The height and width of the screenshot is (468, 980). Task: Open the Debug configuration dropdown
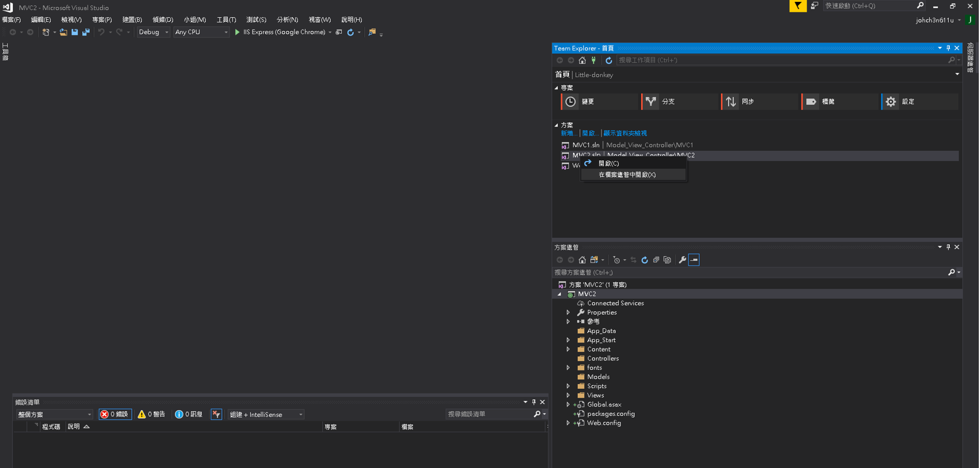click(154, 32)
